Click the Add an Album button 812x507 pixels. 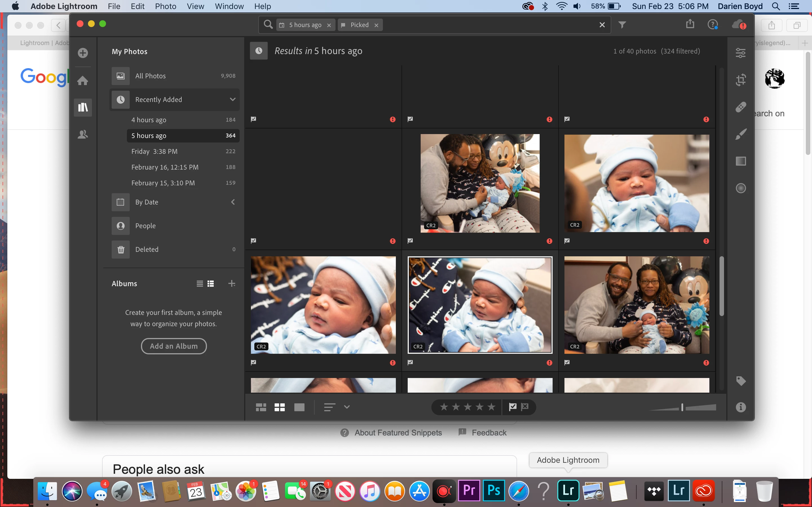(x=173, y=346)
